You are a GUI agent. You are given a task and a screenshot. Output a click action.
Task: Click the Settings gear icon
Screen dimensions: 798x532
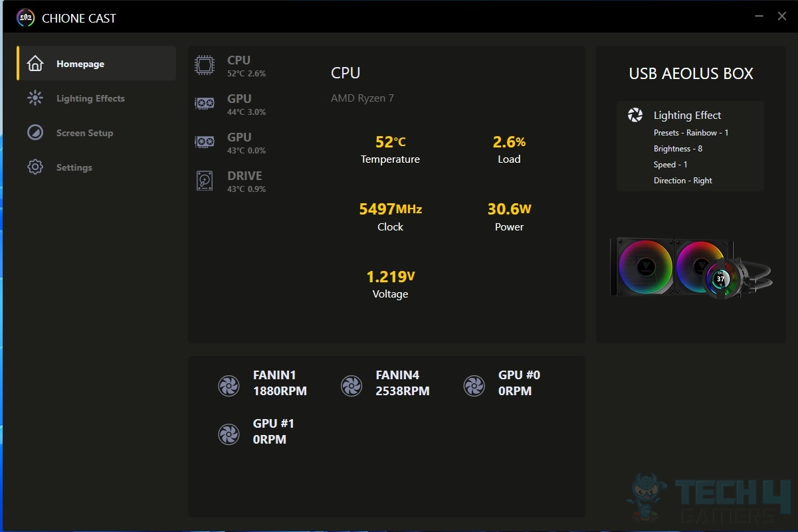point(35,167)
